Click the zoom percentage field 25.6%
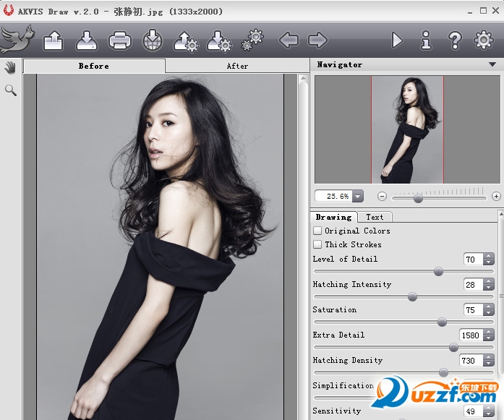Screen dimensions: 504x420 (x=334, y=196)
